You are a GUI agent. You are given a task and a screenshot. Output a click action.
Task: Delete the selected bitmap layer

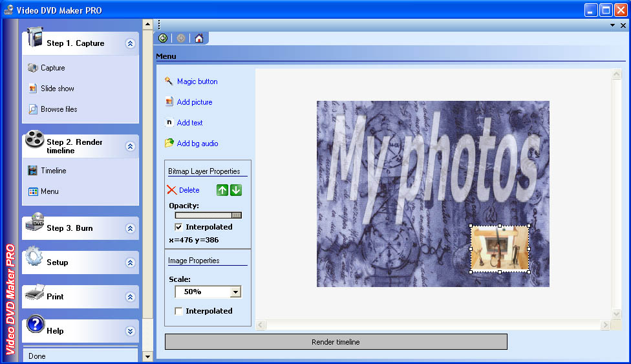click(184, 190)
